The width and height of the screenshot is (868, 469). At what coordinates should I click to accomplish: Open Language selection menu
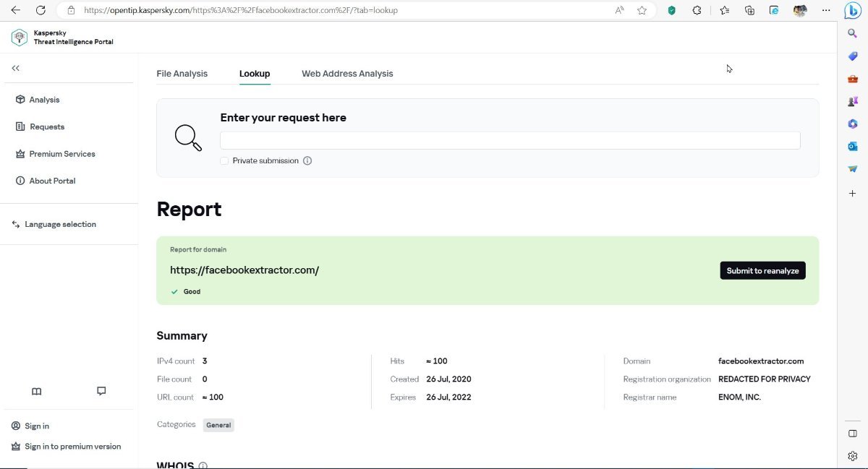point(54,224)
